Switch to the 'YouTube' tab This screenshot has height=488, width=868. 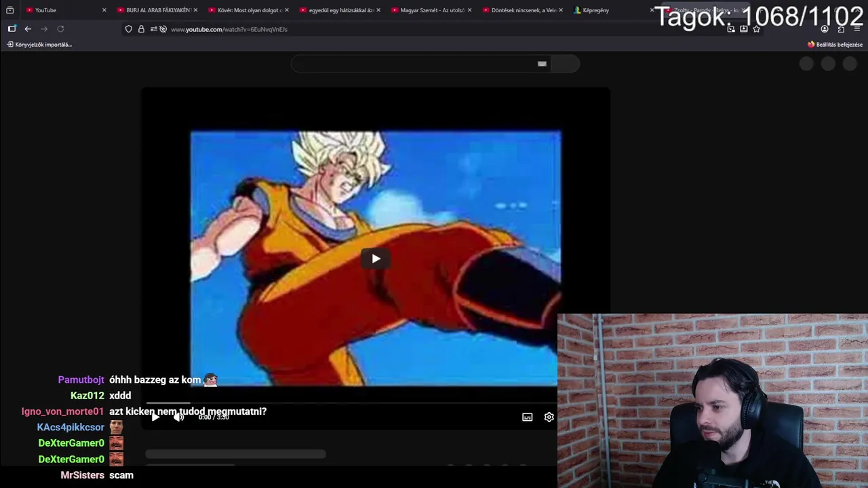[64, 10]
